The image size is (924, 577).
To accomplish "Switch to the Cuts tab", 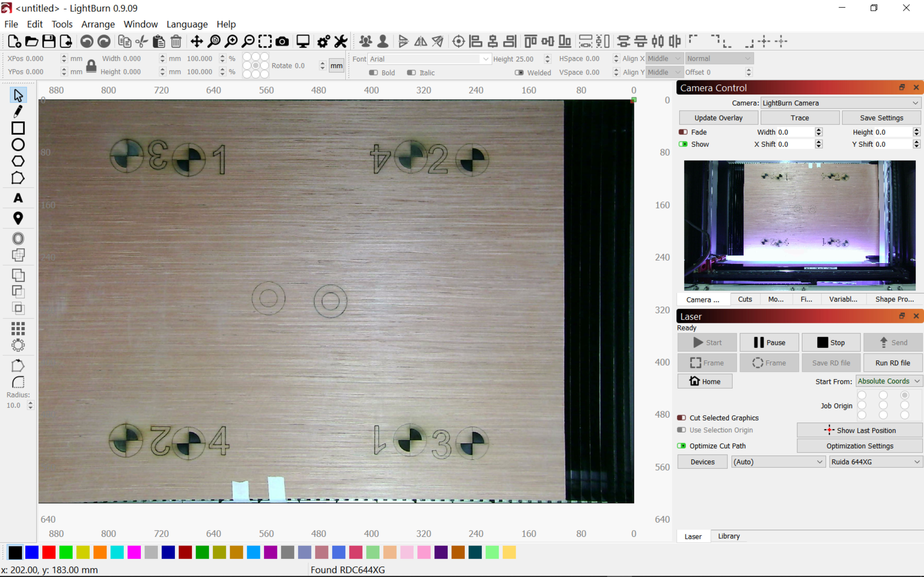I will (x=745, y=299).
